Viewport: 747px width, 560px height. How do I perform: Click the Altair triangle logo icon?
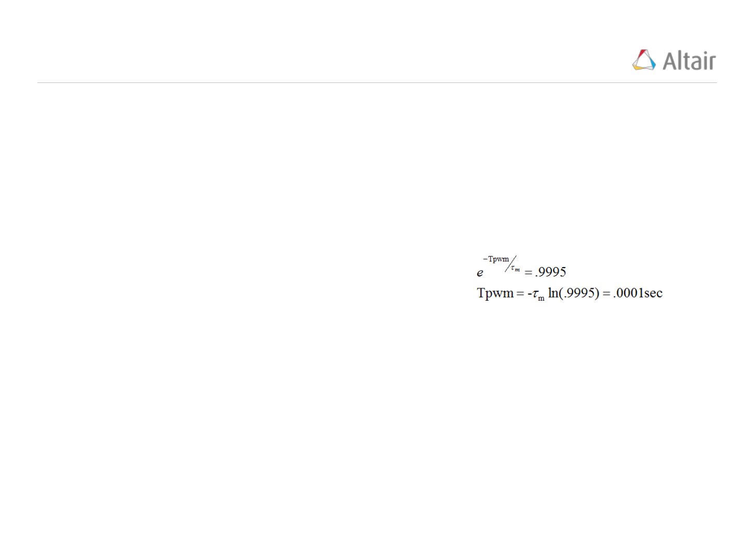coord(644,60)
